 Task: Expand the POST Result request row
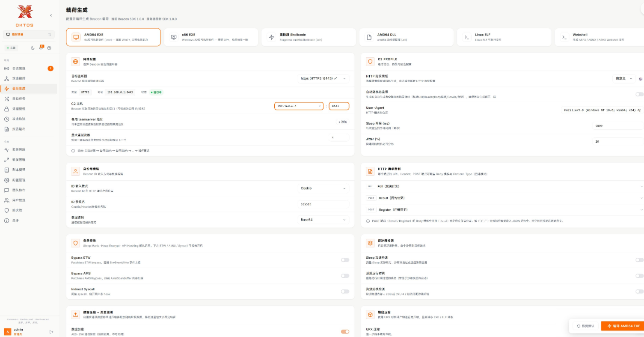pyautogui.click(x=505, y=198)
